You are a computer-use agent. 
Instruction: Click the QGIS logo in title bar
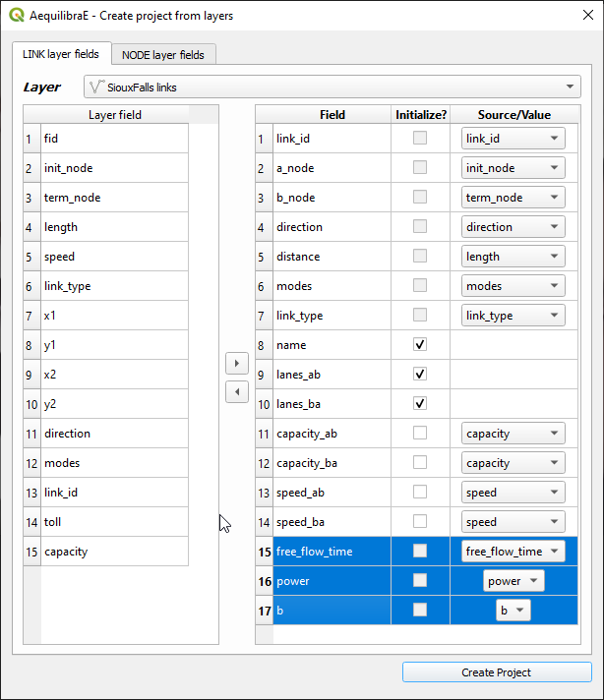point(16,17)
